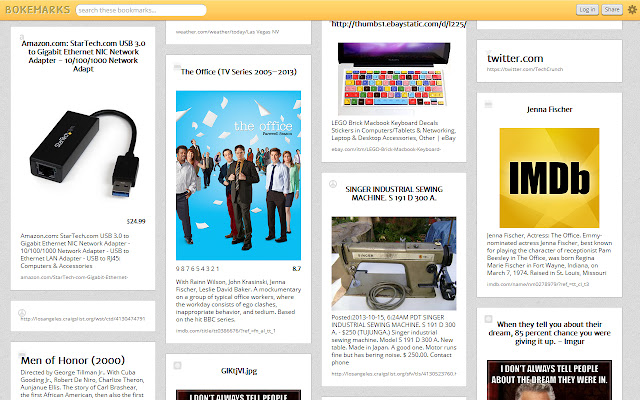Click the StarTech adapter description text
640x400 pixels.
tap(75, 251)
